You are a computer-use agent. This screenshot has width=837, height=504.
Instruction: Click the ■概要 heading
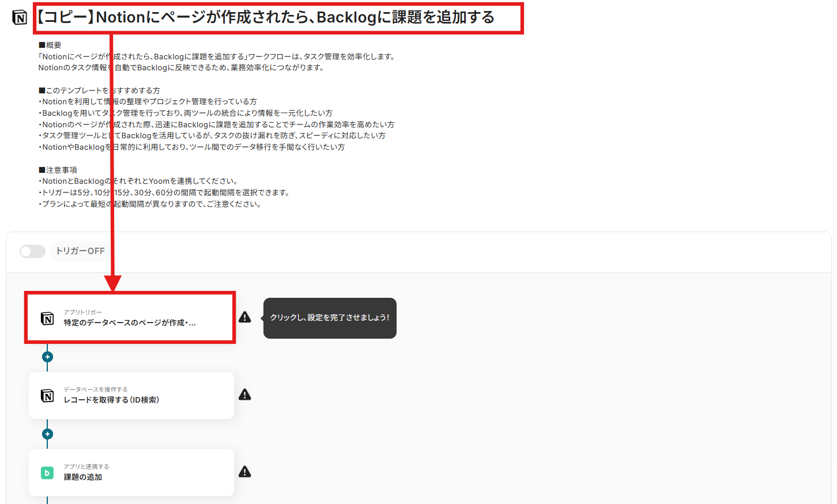click(50, 45)
